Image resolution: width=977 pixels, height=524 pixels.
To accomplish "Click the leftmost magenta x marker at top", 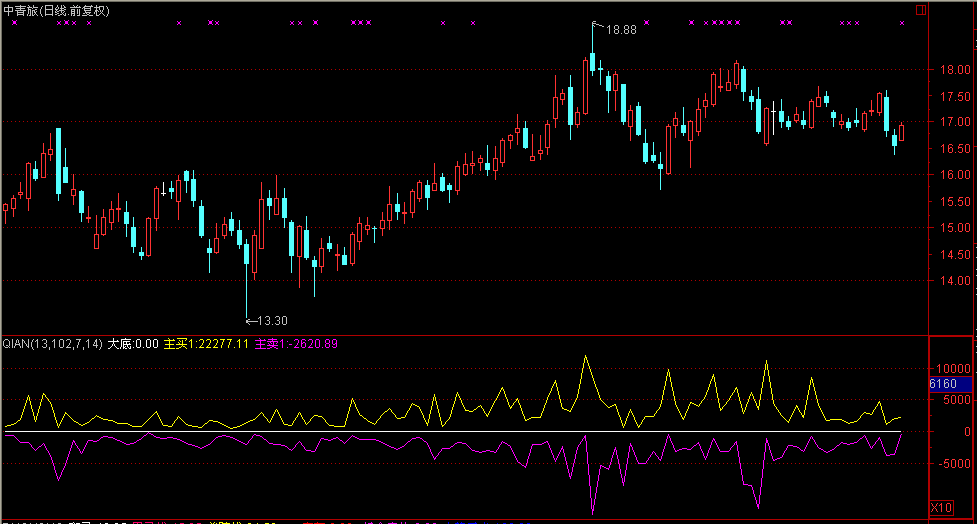I will (x=14, y=22).
